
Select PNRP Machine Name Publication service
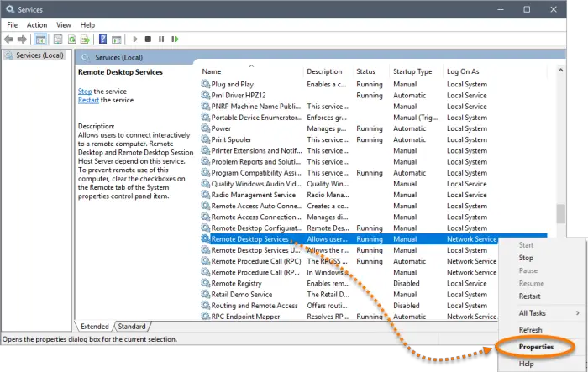pyautogui.click(x=373, y=106)
